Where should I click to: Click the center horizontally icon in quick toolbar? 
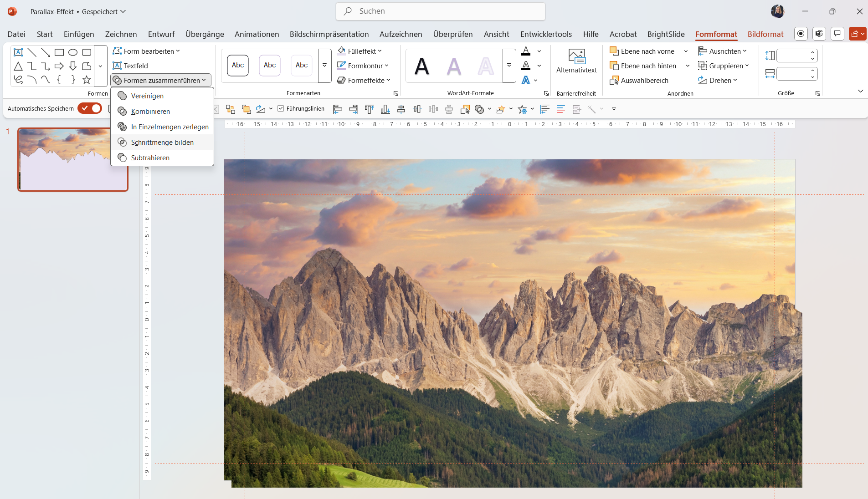click(401, 109)
